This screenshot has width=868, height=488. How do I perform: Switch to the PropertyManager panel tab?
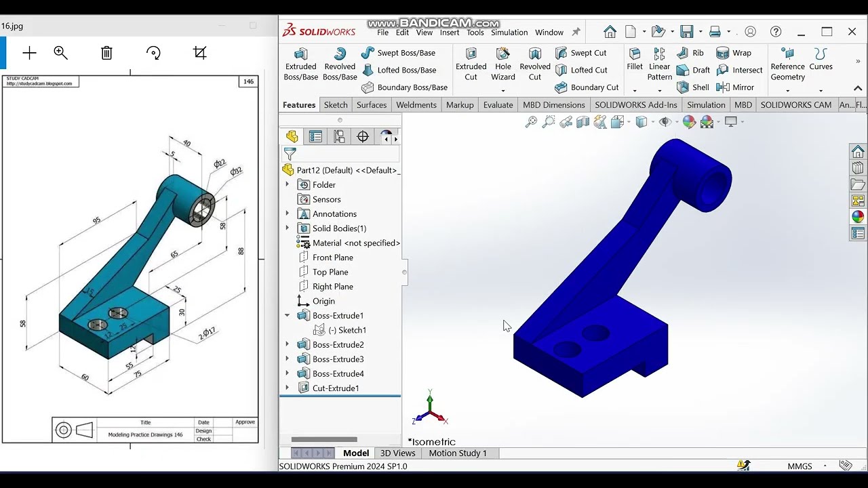315,137
